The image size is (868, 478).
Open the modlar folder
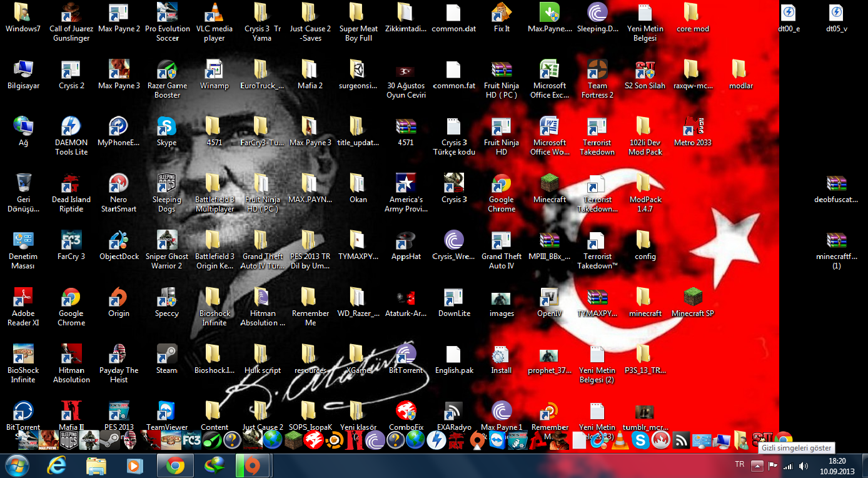(x=740, y=75)
